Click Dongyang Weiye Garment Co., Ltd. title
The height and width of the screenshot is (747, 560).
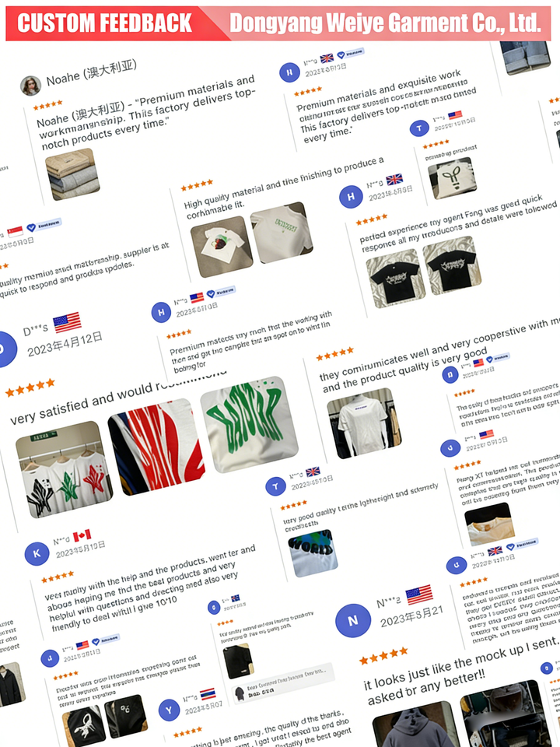point(385,23)
